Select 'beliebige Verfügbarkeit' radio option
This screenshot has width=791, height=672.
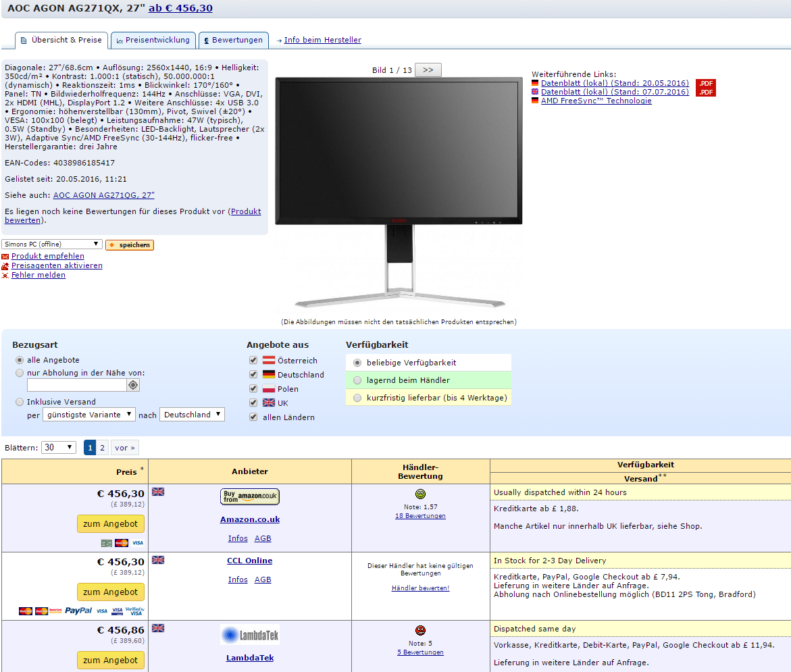coord(357,363)
